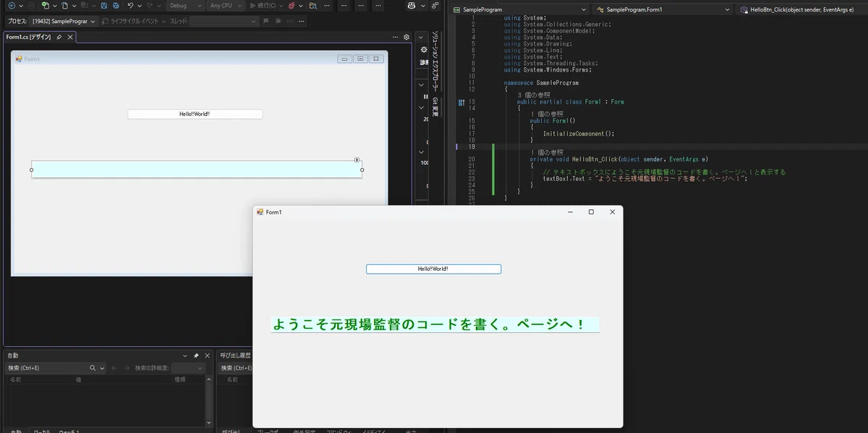Select Hello!!World!! button in the designer form
The width and height of the screenshot is (868, 433).
point(195,114)
